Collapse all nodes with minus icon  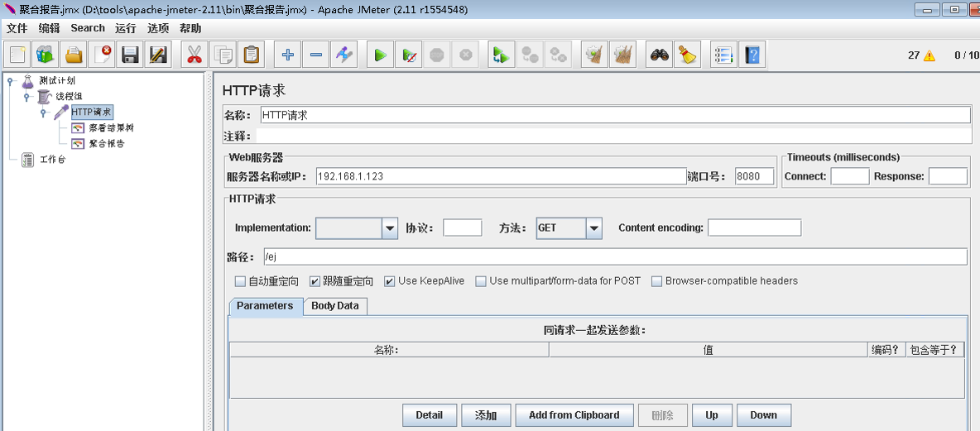pos(315,55)
